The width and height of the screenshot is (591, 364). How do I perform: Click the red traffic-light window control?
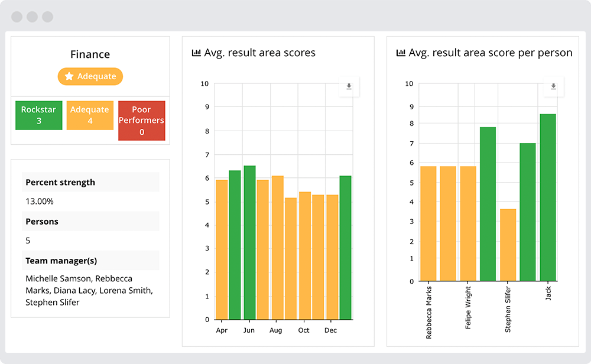point(17,17)
